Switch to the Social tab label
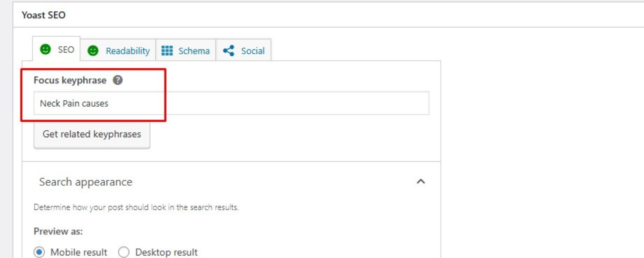This screenshot has height=258, width=644. tap(252, 51)
